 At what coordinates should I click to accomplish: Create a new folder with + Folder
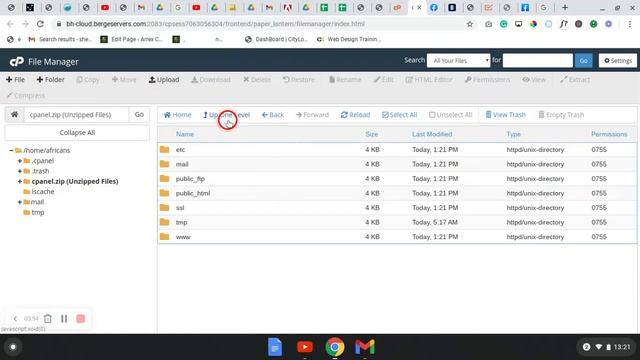[50, 80]
